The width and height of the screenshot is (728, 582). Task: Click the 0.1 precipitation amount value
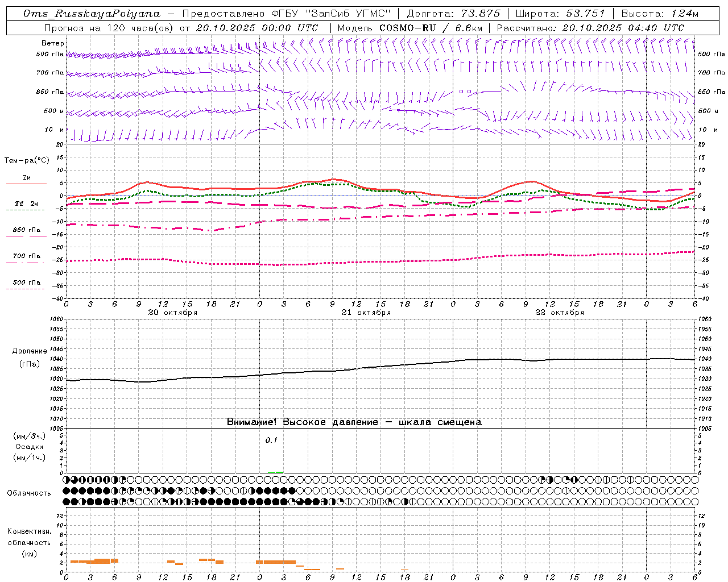271,440
